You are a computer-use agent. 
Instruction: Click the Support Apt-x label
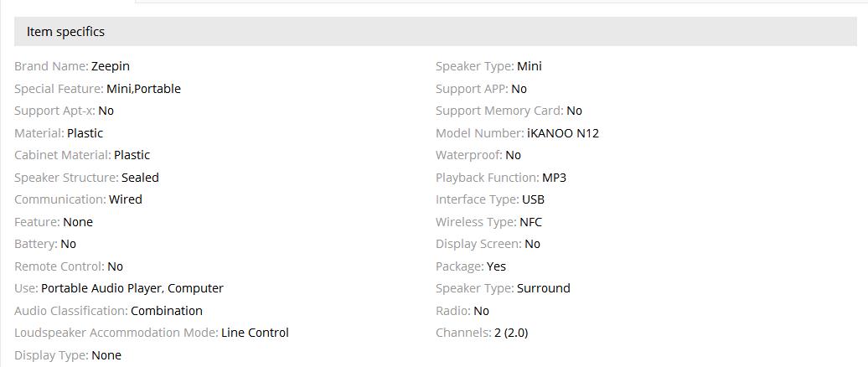pyautogui.click(x=54, y=111)
